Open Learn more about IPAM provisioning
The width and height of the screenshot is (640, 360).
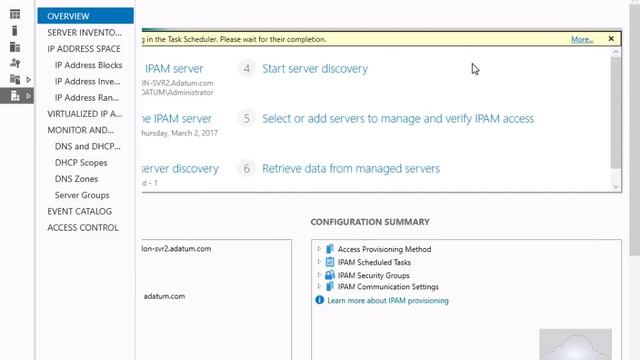click(x=388, y=300)
